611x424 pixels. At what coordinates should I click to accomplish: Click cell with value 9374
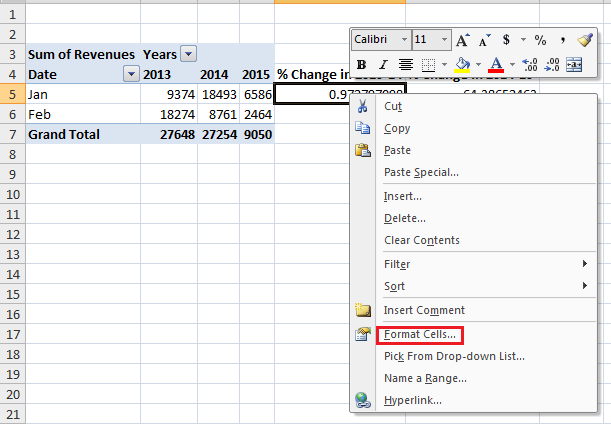(x=169, y=94)
